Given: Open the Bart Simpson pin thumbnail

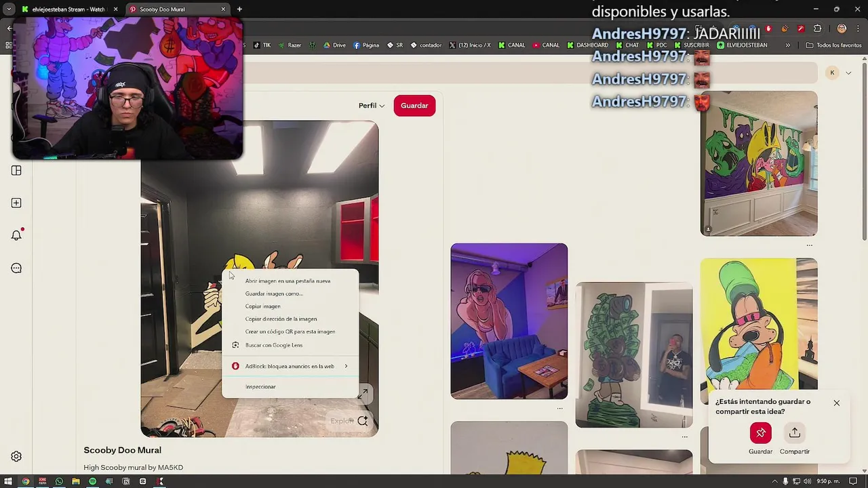Looking at the screenshot, I should click(x=509, y=447).
